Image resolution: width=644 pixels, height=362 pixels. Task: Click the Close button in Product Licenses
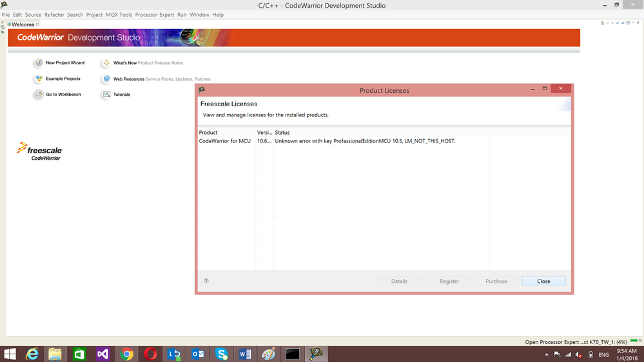[543, 281]
